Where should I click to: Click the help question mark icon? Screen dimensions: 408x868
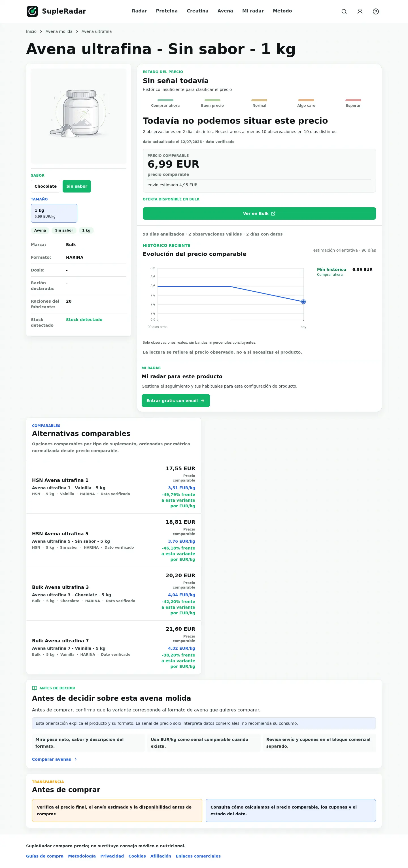(x=376, y=11)
